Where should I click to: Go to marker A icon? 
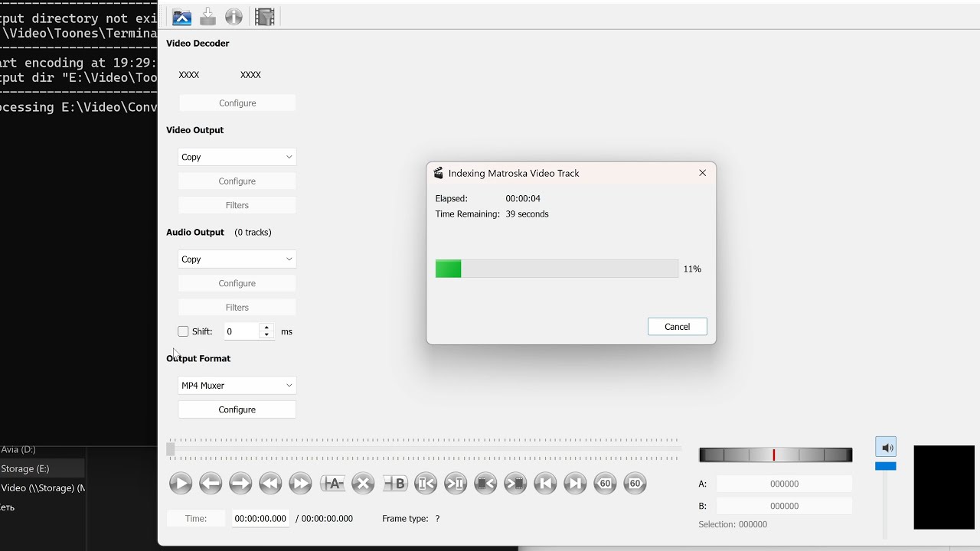coord(426,483)
